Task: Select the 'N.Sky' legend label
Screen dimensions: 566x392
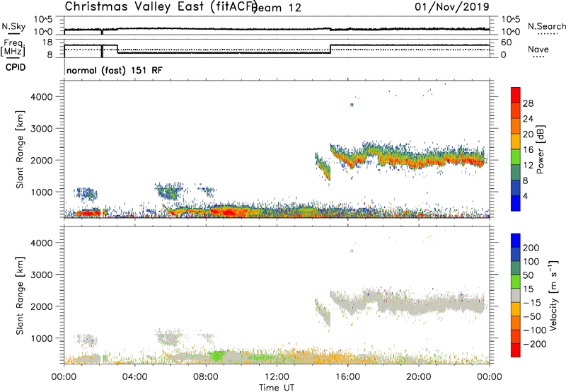Action: click(x=13, y=26)
